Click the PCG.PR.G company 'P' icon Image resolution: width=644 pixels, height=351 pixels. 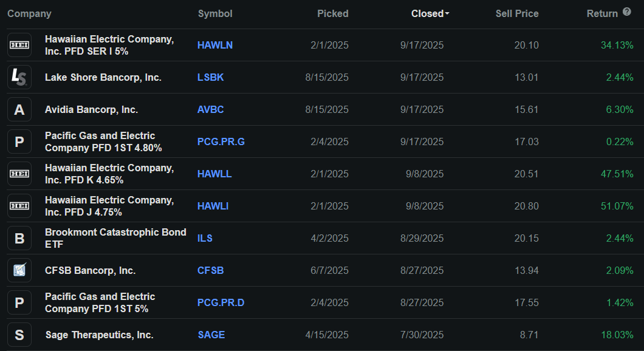[x=19, y=141]
